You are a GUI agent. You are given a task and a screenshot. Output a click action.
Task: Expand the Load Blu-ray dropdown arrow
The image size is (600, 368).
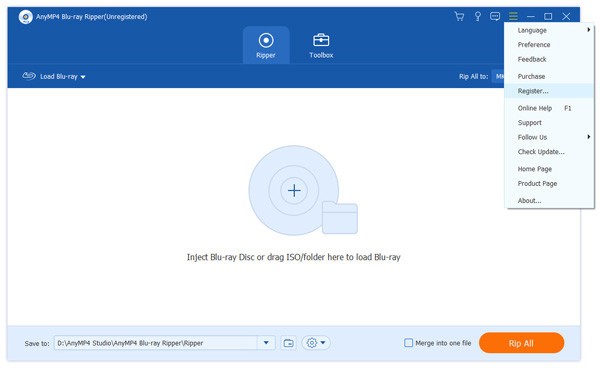[x=83, y=77]
